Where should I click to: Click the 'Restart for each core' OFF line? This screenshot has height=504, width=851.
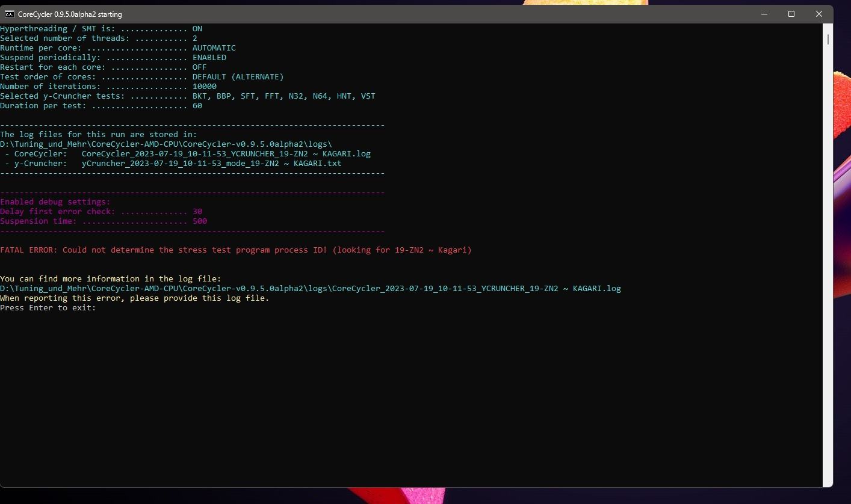(104, 67)
